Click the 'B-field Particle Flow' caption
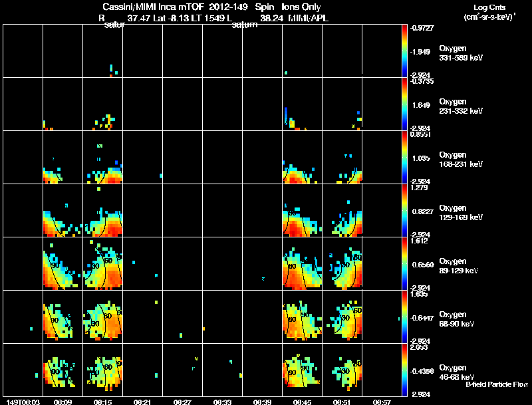 497,384
